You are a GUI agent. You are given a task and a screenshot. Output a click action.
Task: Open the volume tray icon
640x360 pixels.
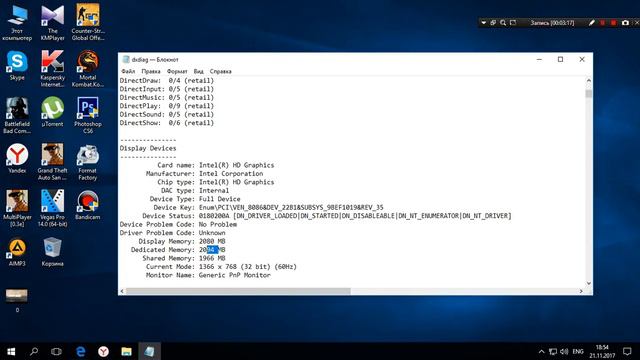tap(564, 351)
